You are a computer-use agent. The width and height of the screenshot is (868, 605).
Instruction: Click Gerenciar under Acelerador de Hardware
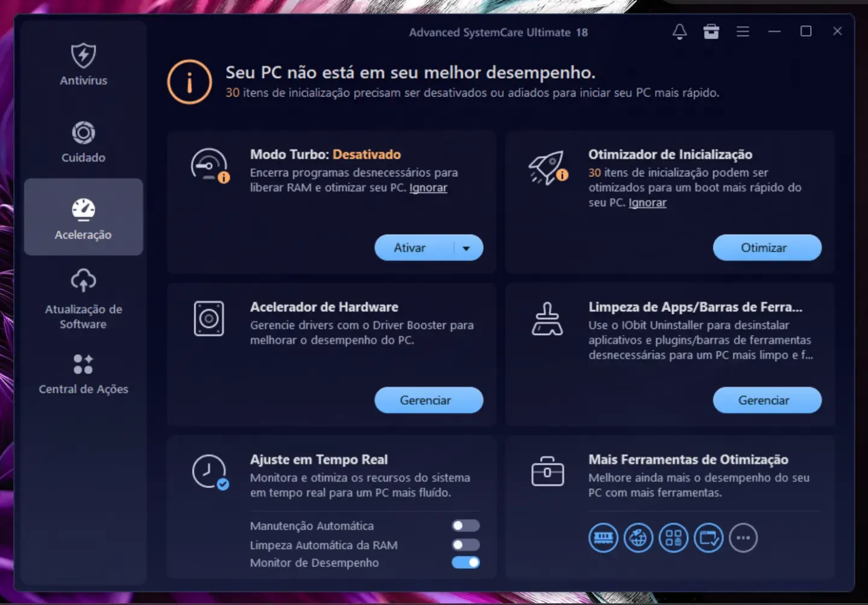(429, 400)
